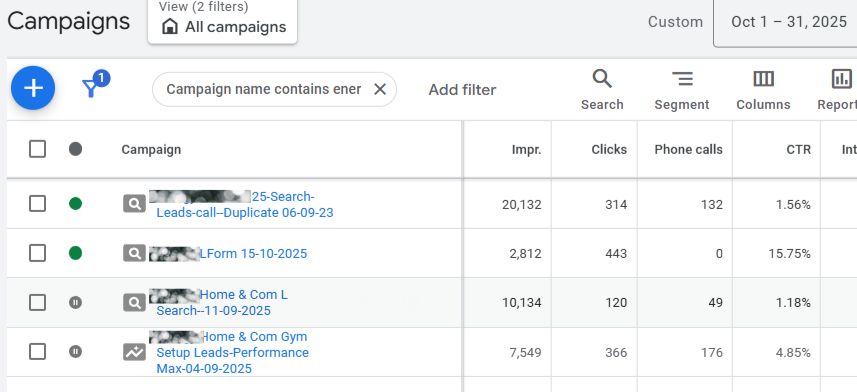The height and width of the screenshot is (392, 857).
Task: Sort by the CTR column header
Action: point(798,149)
